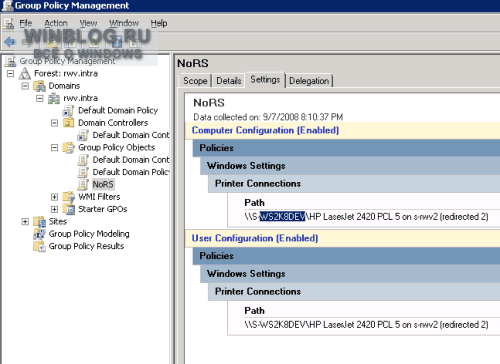Collapse the Forest: rwv.intra node

[11, 73]
